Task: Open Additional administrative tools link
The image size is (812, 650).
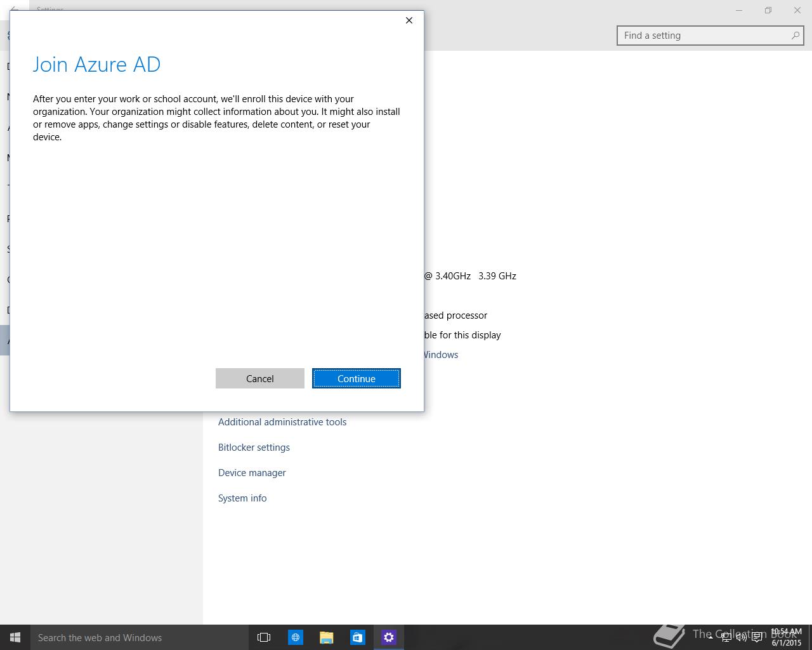Action: (282, 422)
